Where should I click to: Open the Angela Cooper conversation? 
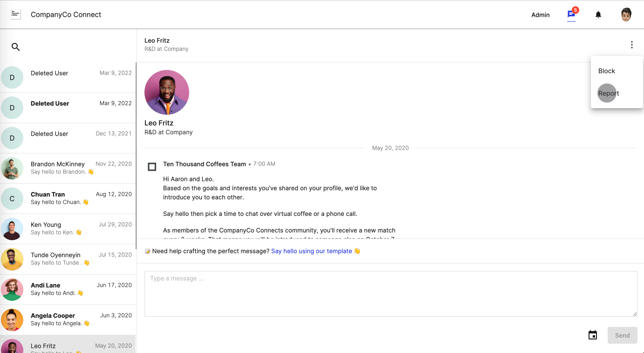coord(68,320)
